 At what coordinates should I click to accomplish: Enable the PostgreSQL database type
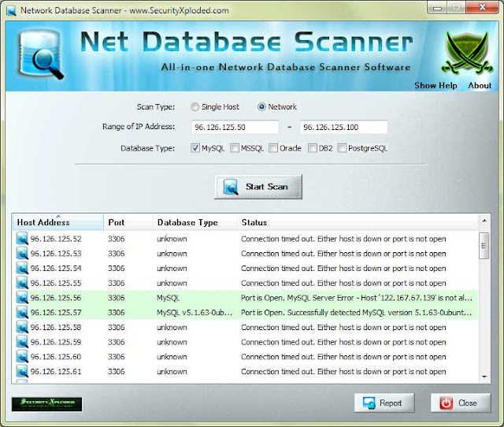click(x=342, y=148)
